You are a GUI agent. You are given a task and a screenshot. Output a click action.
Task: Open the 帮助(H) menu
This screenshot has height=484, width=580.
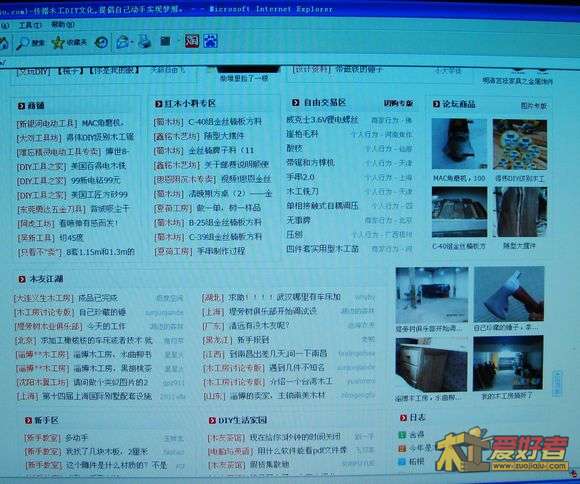click(x=63, y=25)
